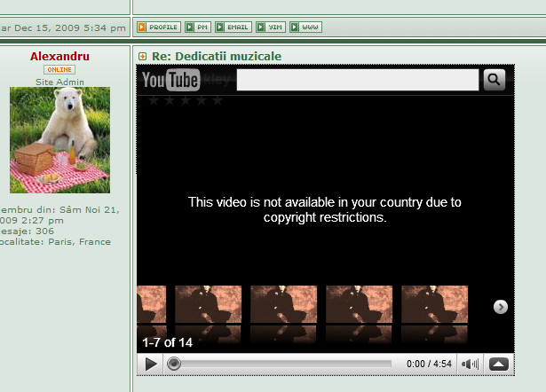Image resolution: width=546 pixels, height=392 pixels.
Task: Click the YouTube logo in the player
Action: coord(170,80)
